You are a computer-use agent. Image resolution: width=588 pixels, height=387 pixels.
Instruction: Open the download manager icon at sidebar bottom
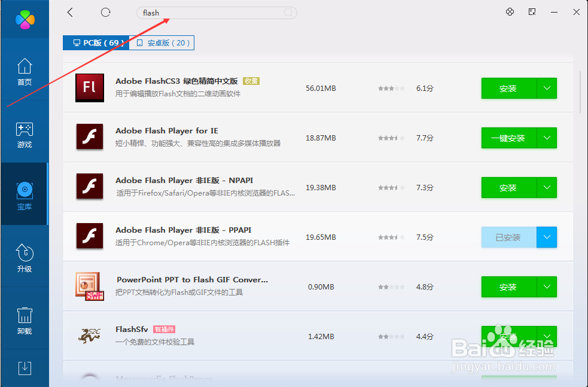(25, 368)
